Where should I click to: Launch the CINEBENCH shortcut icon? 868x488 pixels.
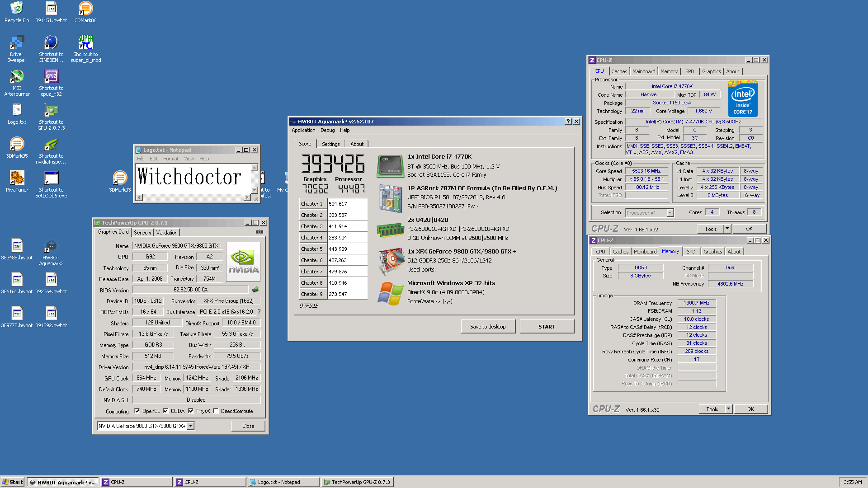coord(51,49)
